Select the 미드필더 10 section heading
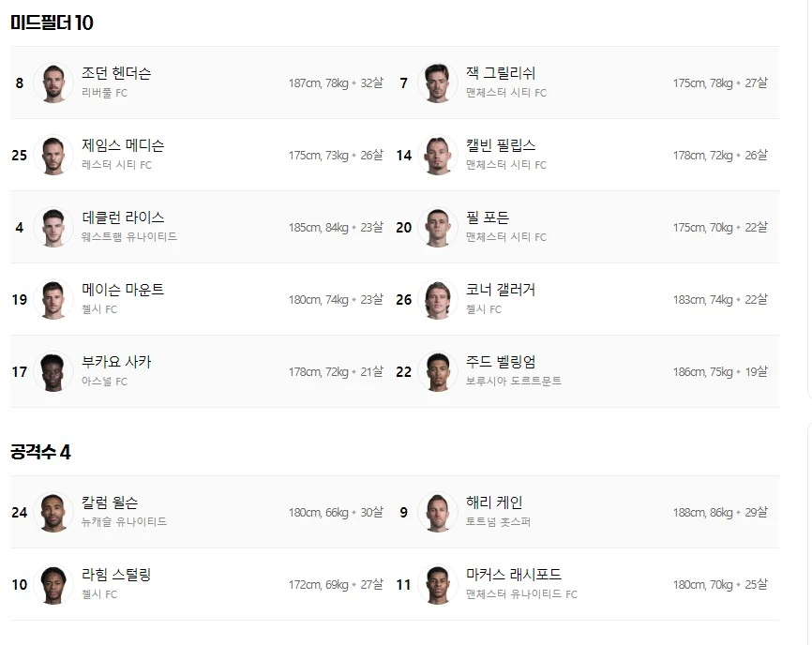 [x=52, y=23]
